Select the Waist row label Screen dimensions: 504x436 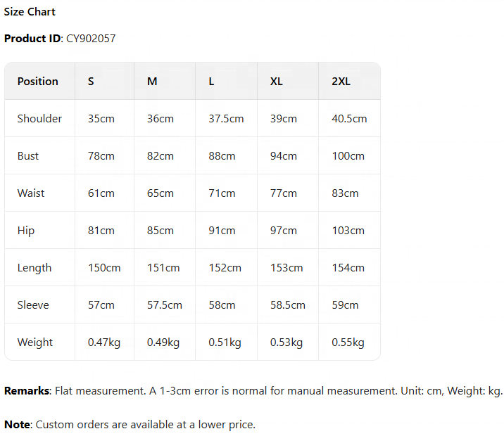31,193
